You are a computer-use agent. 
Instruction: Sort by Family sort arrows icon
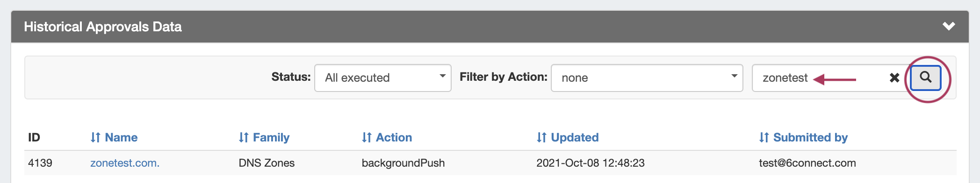tap(244, 137)
